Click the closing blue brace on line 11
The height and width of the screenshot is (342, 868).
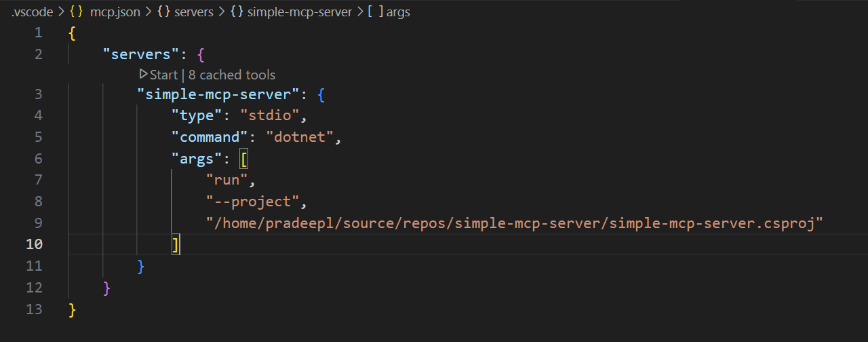(141, 266)
